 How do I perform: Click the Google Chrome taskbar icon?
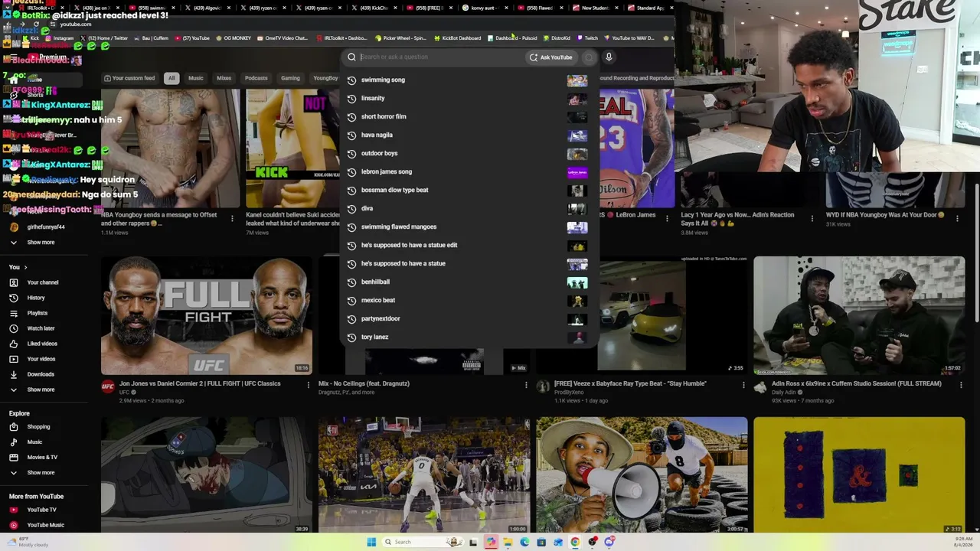pyautogui.click(x=575, y=542)
